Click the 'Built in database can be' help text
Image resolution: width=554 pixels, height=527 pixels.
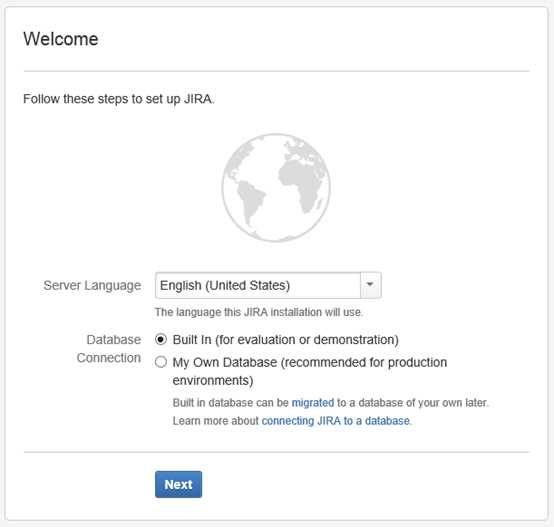point(231,403)
